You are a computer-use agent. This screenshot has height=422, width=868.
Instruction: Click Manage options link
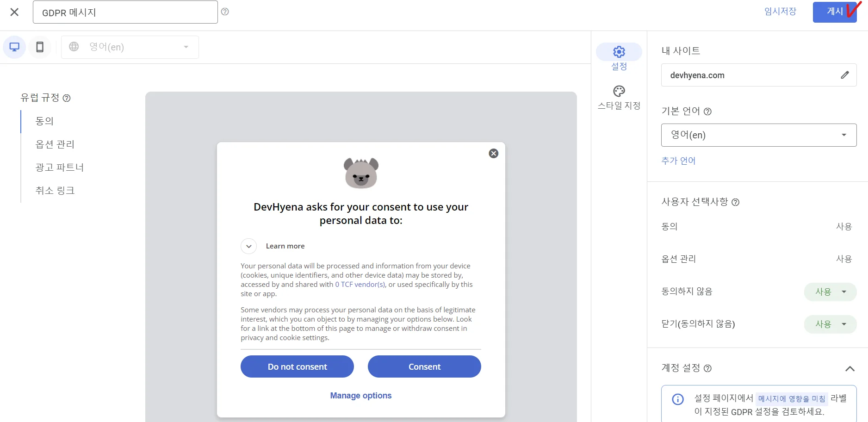click(x=361, y=396)
